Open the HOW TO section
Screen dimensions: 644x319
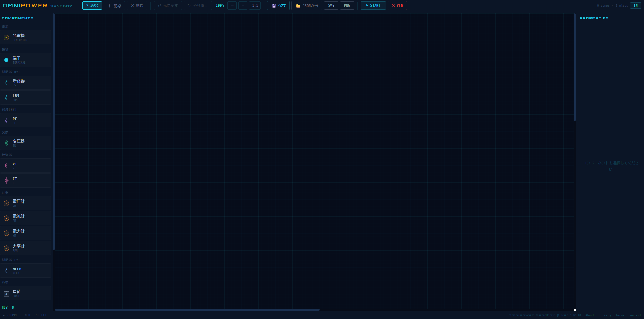[x=8, y=307]
